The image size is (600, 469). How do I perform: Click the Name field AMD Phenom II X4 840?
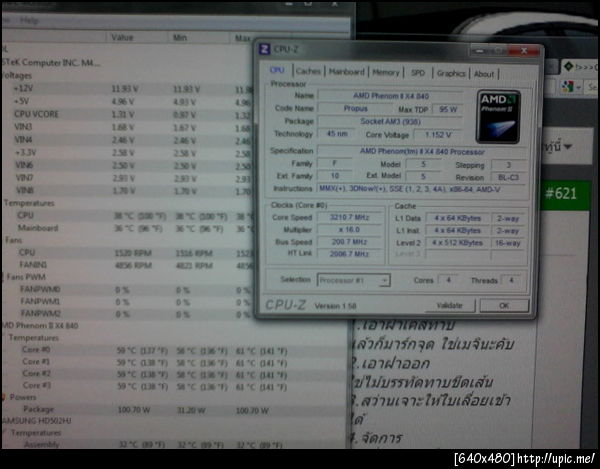[391, 96]
